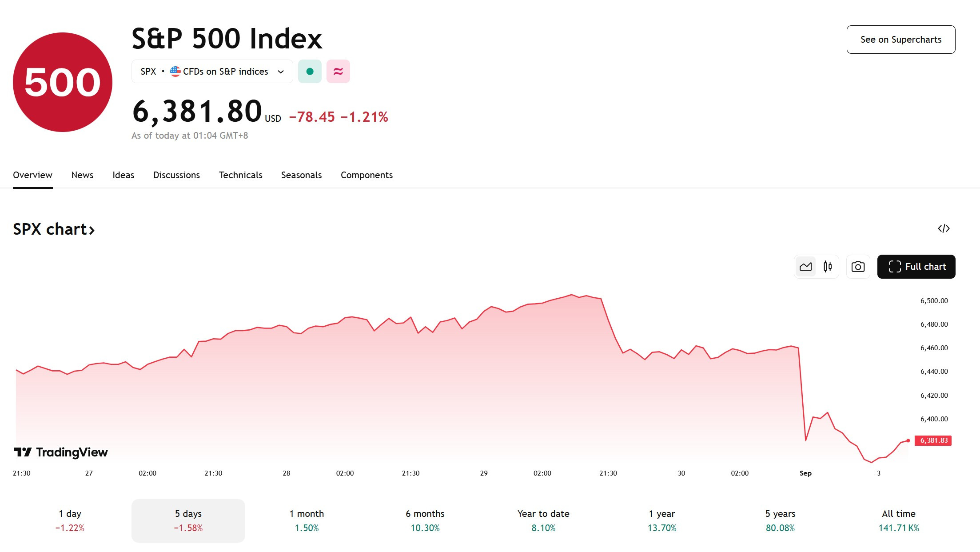Switch to candlestick chart style icon

point(828,267)
